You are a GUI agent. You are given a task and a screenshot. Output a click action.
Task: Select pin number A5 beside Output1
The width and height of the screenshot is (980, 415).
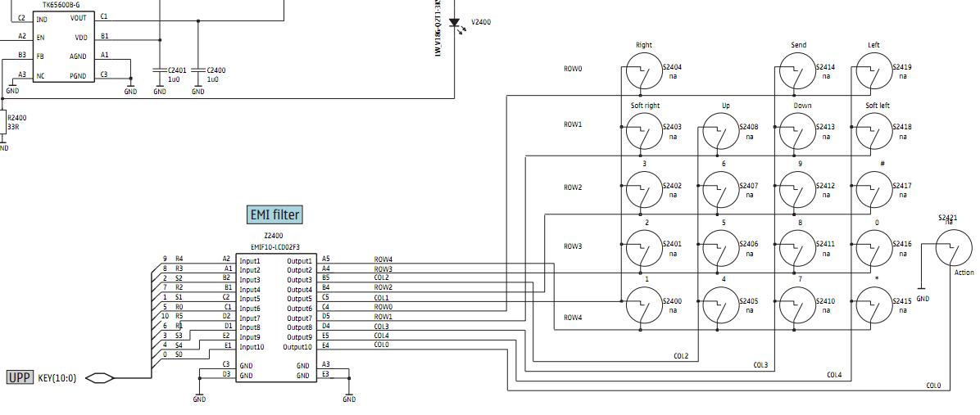pos(326,259)
